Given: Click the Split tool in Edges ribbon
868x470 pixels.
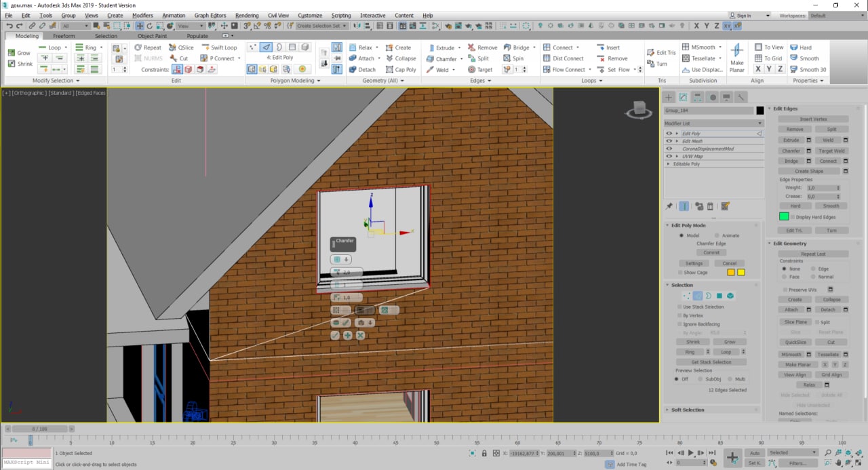Looking at the screenshot, I should 478,58.
